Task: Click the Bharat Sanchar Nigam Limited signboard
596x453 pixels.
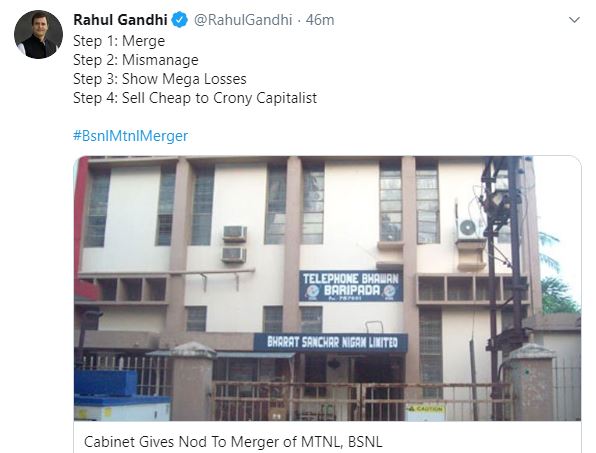Action: click(331, 342)
